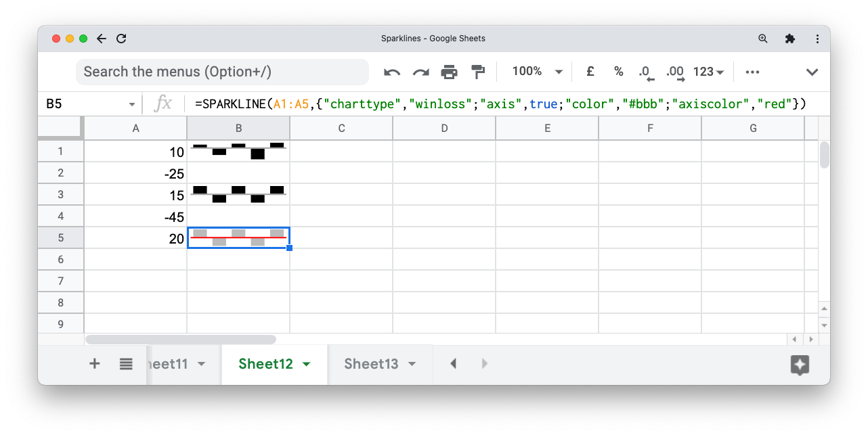Redo the last action
Screen dimensions: 868x435
pos(420,71)
